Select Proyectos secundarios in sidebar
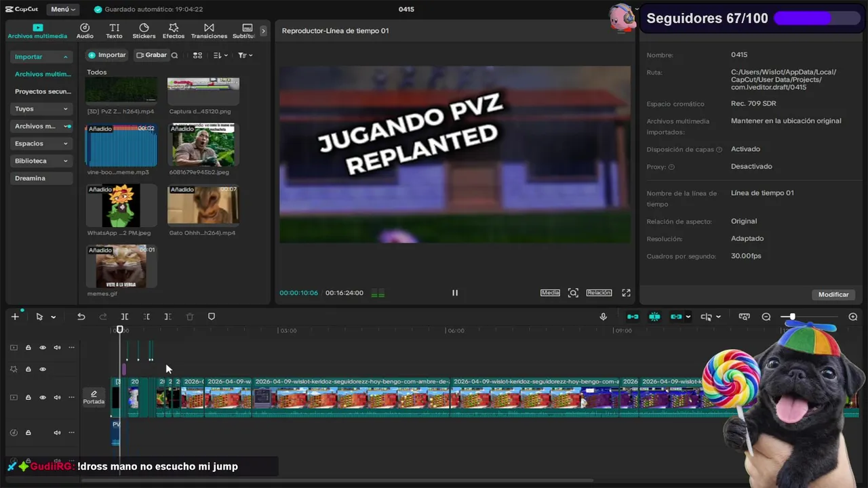The height and width of the screenshot is (488, 868). tap(43, 91)
